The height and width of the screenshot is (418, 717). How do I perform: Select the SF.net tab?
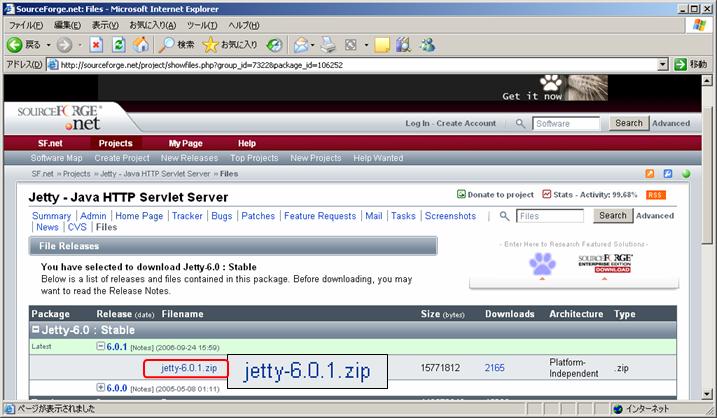coord(50,143)
